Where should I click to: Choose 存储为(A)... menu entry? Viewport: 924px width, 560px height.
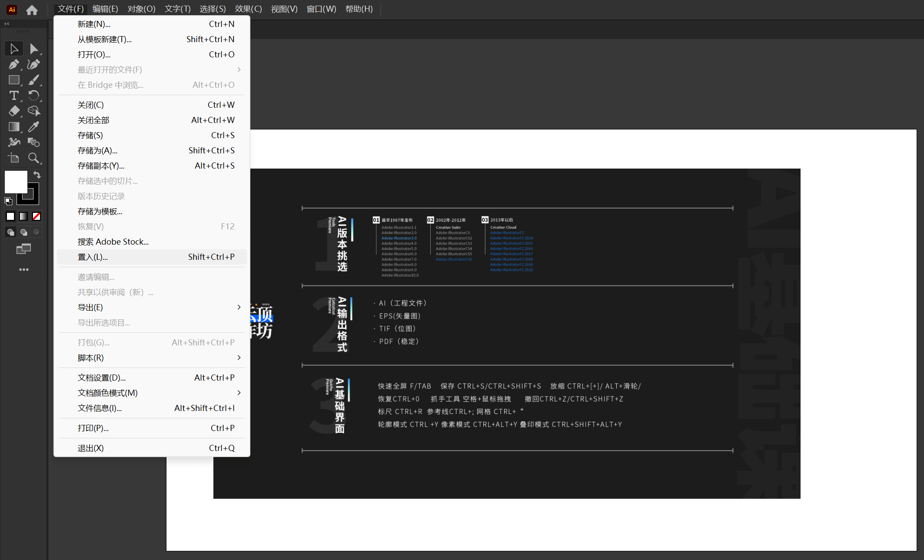click(x=152, y=151)
